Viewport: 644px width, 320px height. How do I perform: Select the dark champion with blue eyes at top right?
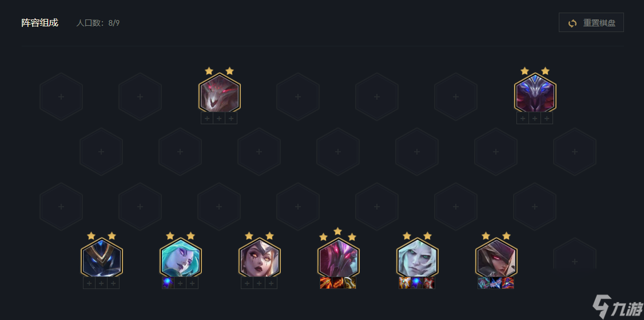[x=535, y=93]
